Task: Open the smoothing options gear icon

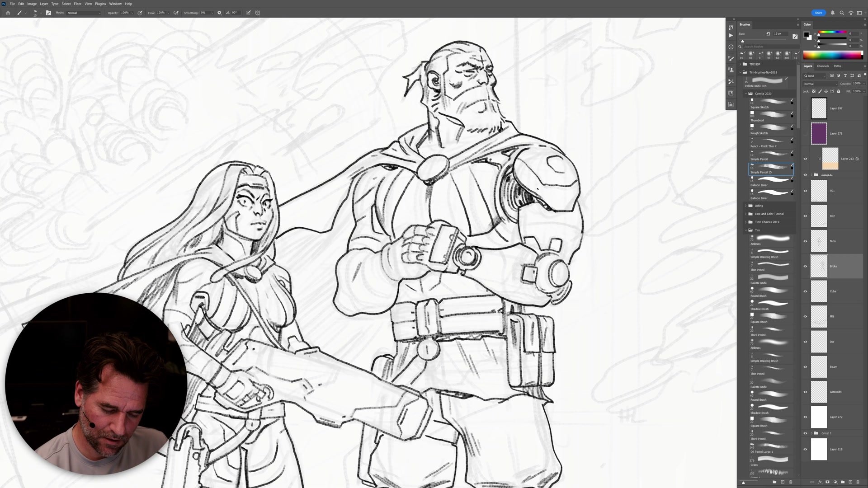Action: click(x=219, y=13)
